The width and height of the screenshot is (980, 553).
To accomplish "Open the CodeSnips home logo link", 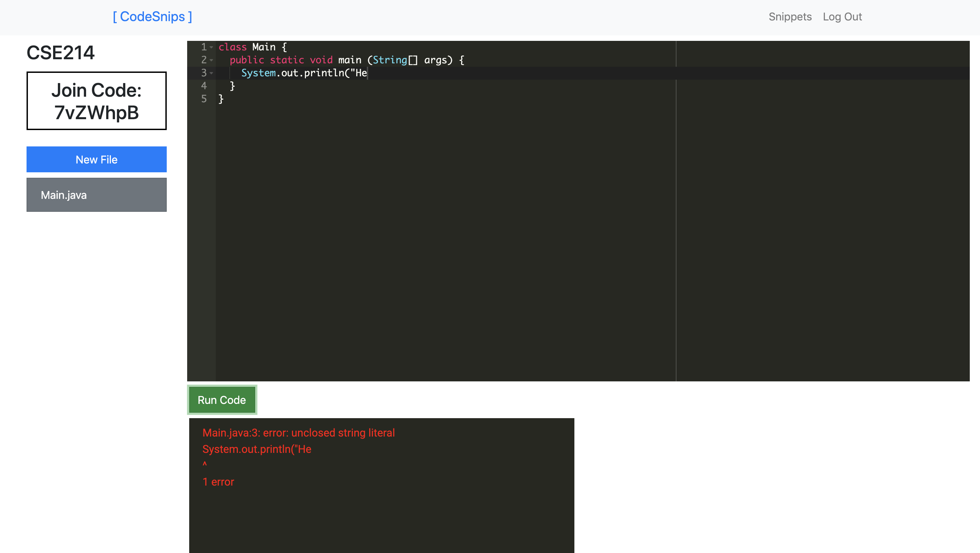I will (x=152, y=17).
